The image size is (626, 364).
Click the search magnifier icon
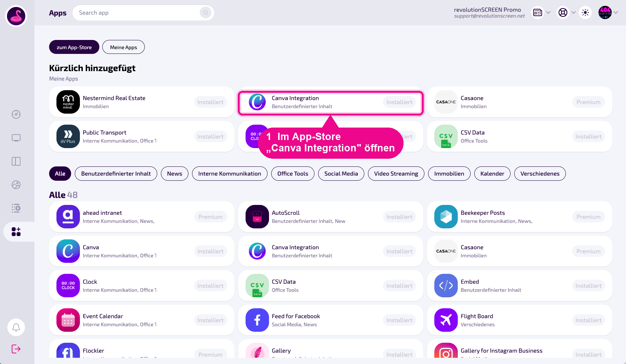point(206,13)
